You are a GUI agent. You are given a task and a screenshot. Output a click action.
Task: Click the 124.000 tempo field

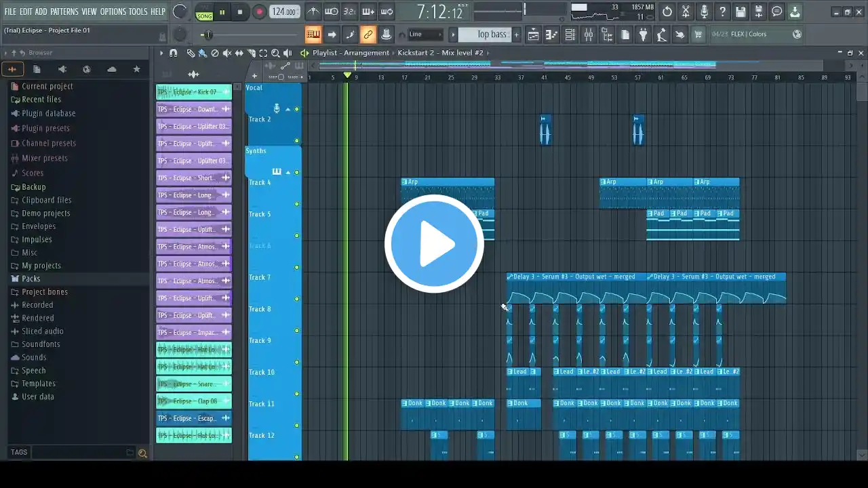click(x=285, y=12)
